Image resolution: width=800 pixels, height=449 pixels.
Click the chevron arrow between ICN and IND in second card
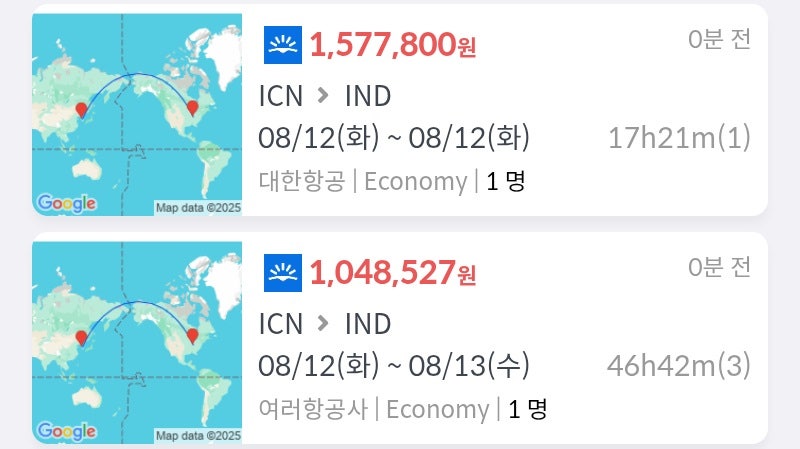click(x=322, y=323)
